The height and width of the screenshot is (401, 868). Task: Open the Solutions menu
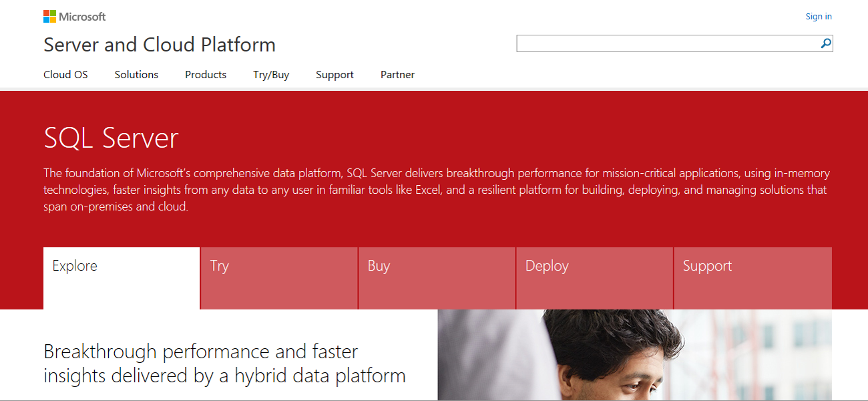136,75
